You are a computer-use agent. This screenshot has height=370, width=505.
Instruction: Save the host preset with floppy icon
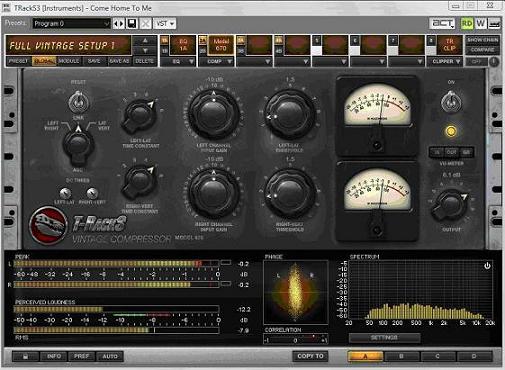132,24
